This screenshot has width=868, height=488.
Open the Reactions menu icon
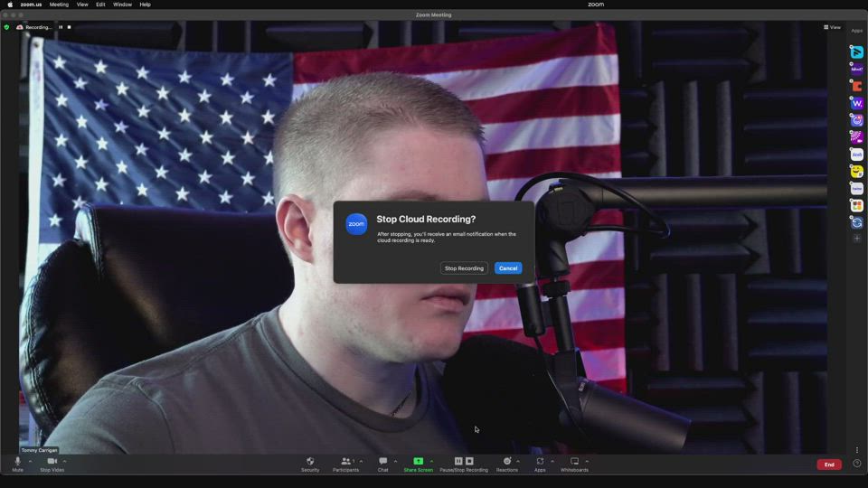(506, 462)
